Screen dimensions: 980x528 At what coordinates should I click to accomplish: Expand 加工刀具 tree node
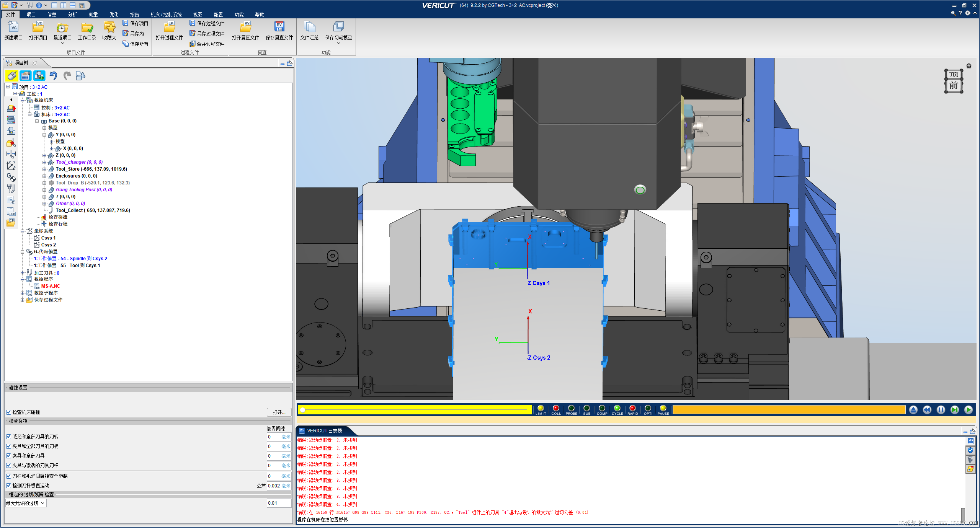pyautogui.click(x=23, y=273)
